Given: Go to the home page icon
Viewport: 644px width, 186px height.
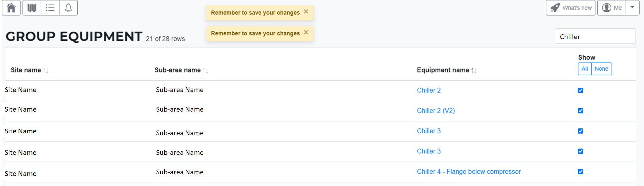Looking at the screenshot, I should [x=11, y=8].
